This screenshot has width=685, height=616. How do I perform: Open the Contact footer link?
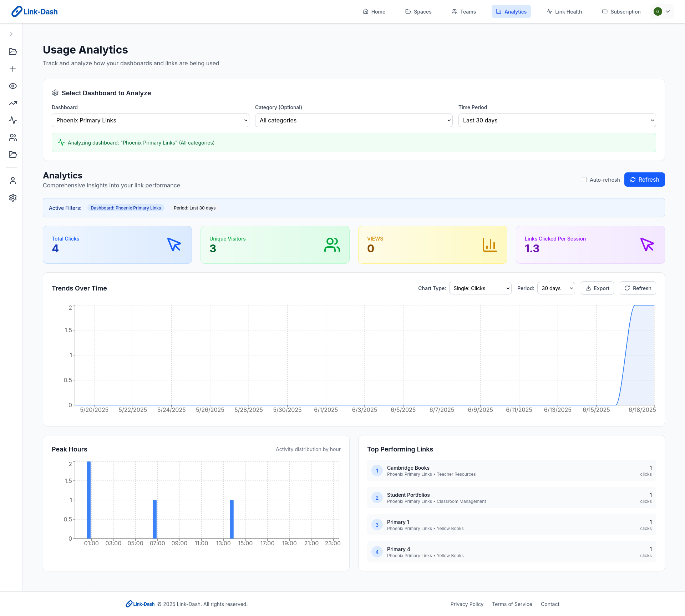[550, 604]
